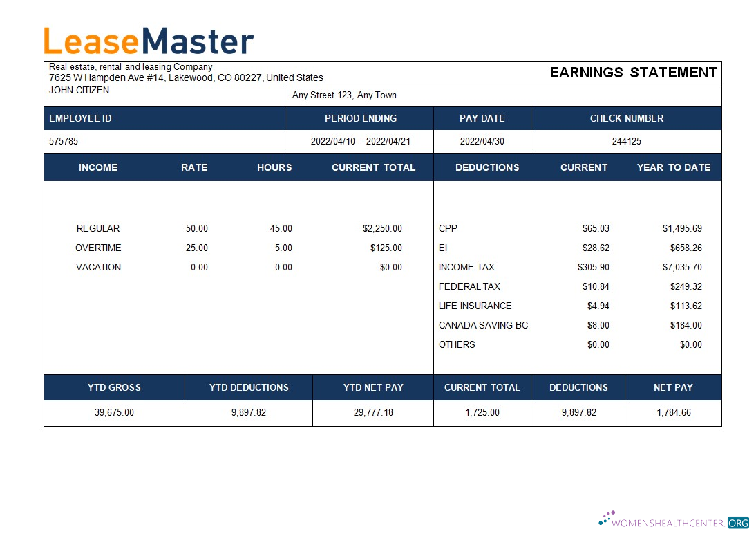Select the OVERTIME income row label
Screen dimensions: 756x536
(x=98, y=248)
